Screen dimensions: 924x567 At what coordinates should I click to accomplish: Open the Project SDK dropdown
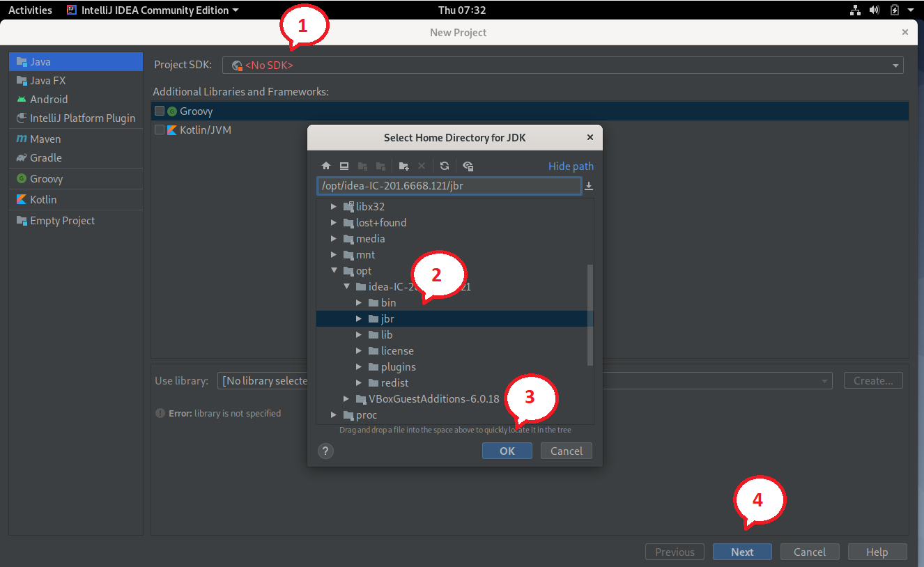[563, 65]
